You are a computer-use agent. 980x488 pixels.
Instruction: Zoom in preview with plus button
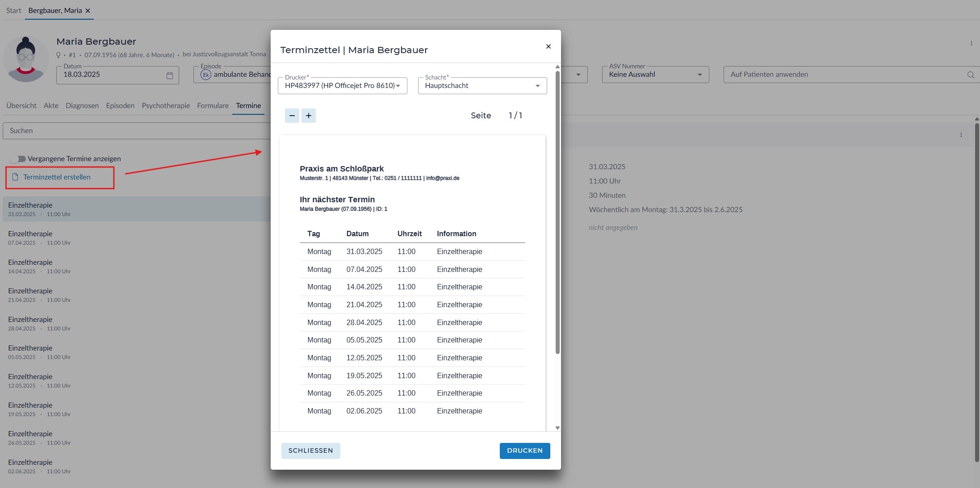pos(309,116)
